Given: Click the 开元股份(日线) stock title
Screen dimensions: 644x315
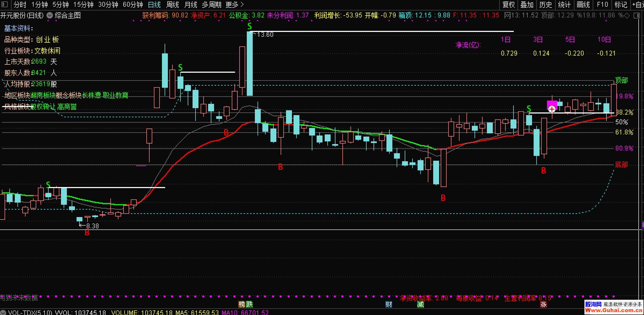Looking at the screenshot, I should point(22,16).
